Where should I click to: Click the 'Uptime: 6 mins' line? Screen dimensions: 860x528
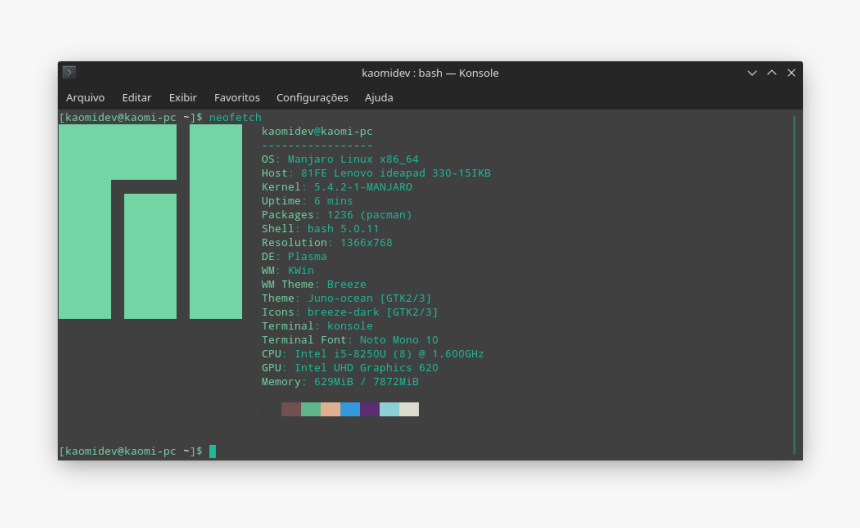(307, 201)
